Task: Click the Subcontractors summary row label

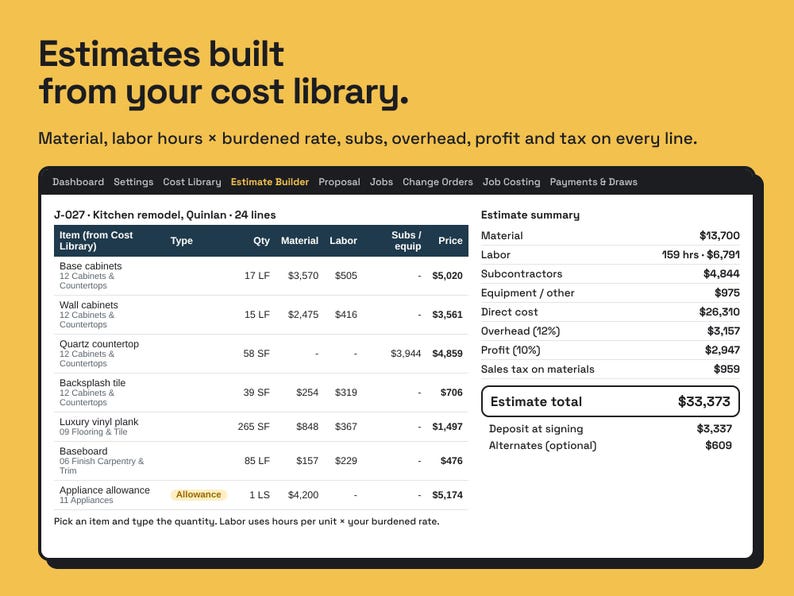Action: tap(521, 274)
